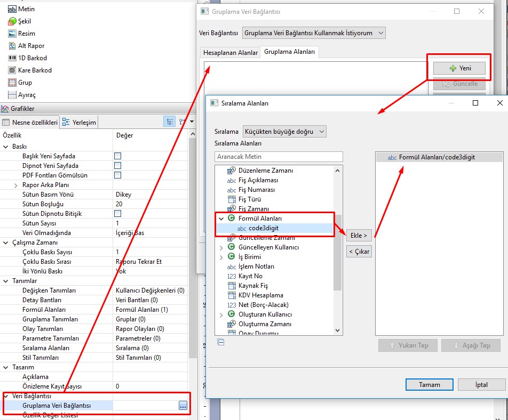
Task: Switch to Hesaplanan Alanlar tab
Action: coord(231,53)
